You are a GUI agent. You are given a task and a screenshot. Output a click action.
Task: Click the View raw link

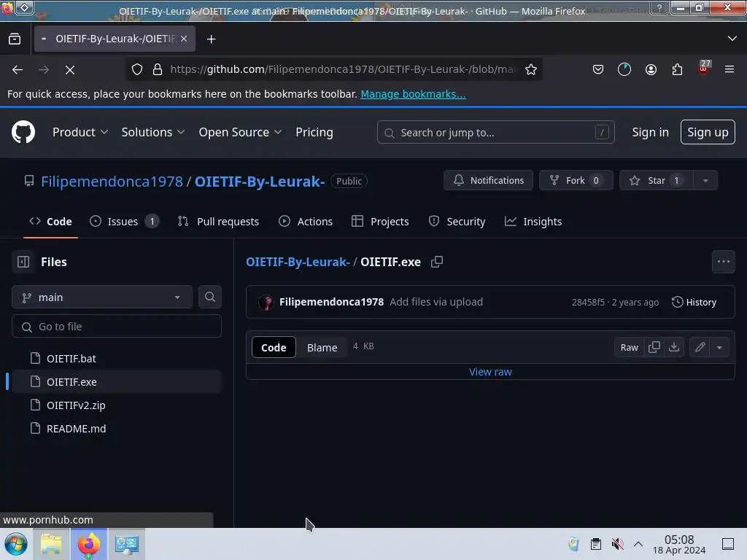pos(490,372)
